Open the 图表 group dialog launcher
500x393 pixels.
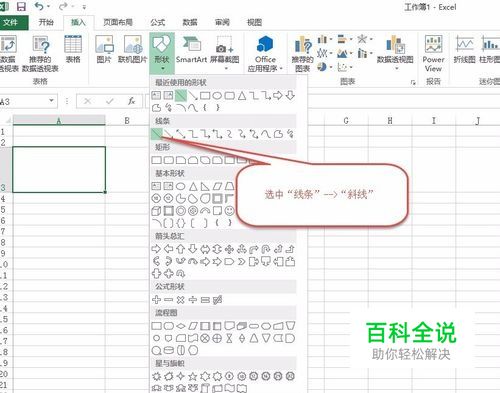[413, 82]
